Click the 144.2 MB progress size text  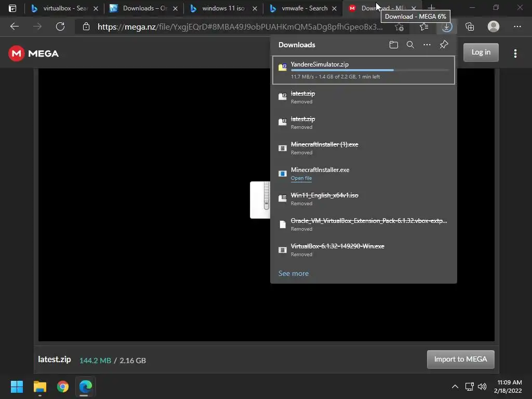click(x=96, y=361)
